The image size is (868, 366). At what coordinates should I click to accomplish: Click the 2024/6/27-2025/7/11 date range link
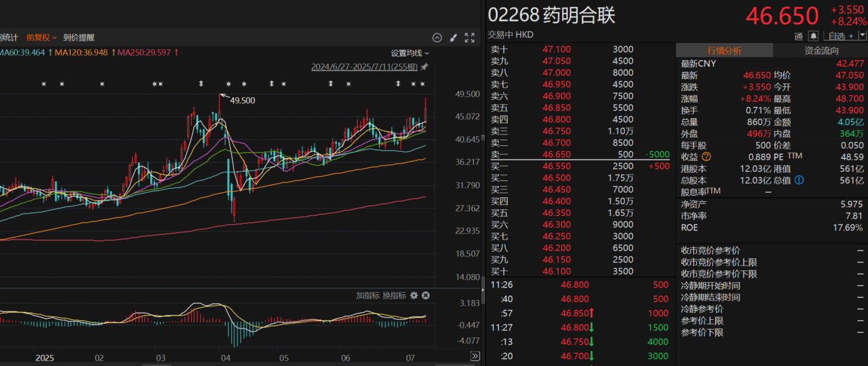(364, 67)
